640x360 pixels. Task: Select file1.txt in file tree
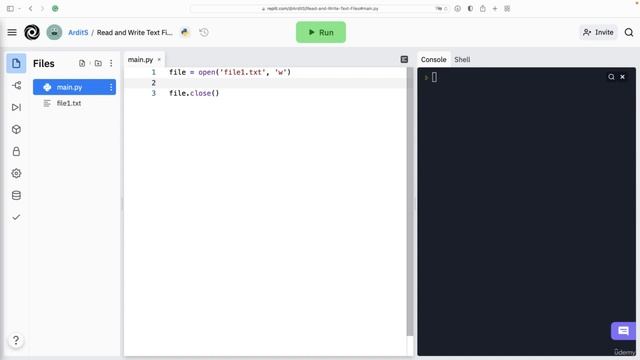74,103
